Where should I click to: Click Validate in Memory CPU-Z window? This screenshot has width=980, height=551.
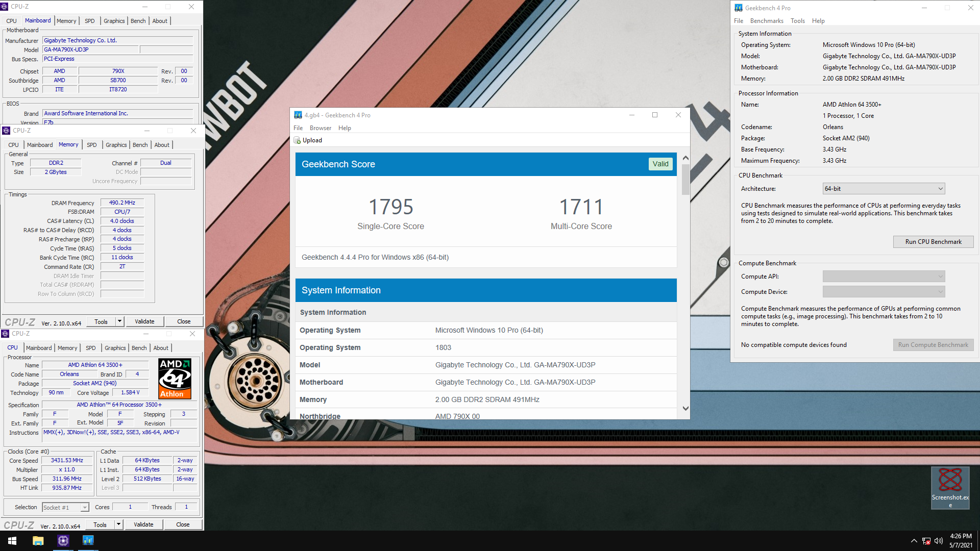pyautogui.click(x=144, y=321)
